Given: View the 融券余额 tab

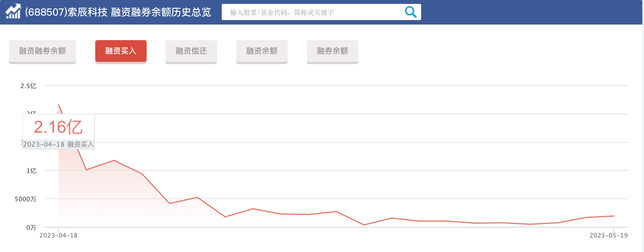Looking at the screenshot, I should [332, 51].
